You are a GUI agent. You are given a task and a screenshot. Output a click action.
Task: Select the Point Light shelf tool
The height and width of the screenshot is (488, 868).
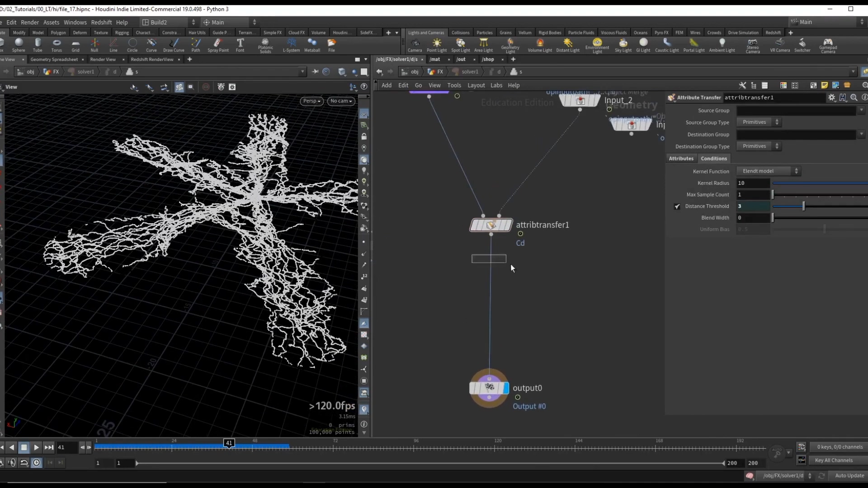(x=436, y=45)
